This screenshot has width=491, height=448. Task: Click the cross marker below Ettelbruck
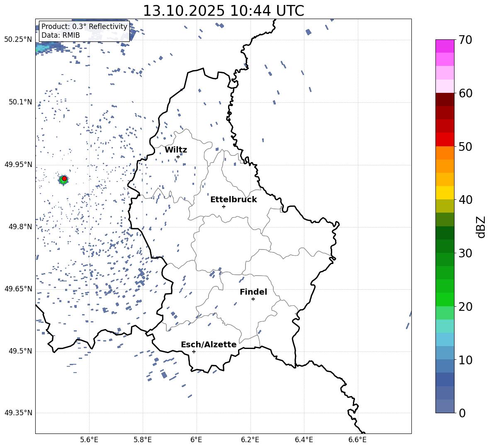click(x=224, y=206)
